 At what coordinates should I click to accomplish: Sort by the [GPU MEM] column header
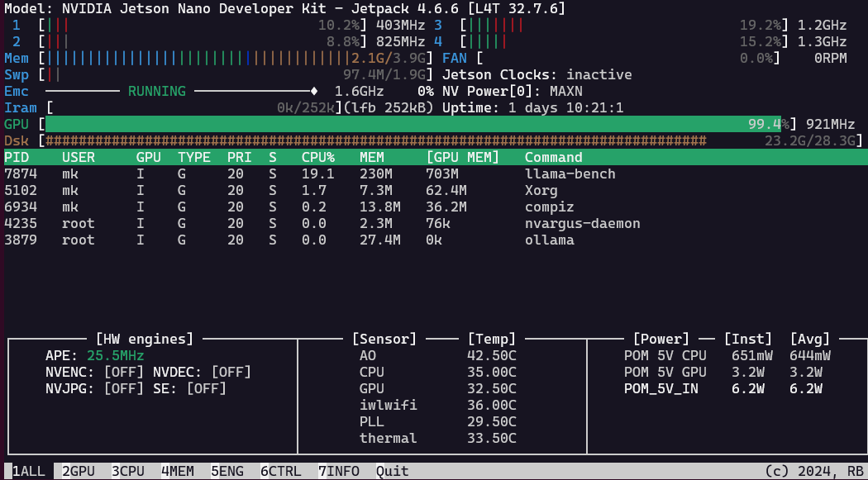pos(463,157)
